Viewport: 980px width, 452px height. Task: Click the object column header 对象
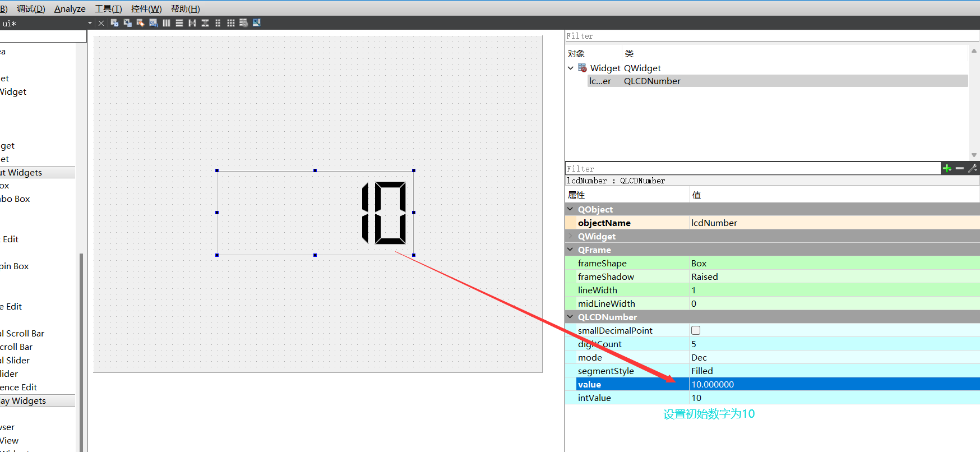click(576, 53)
